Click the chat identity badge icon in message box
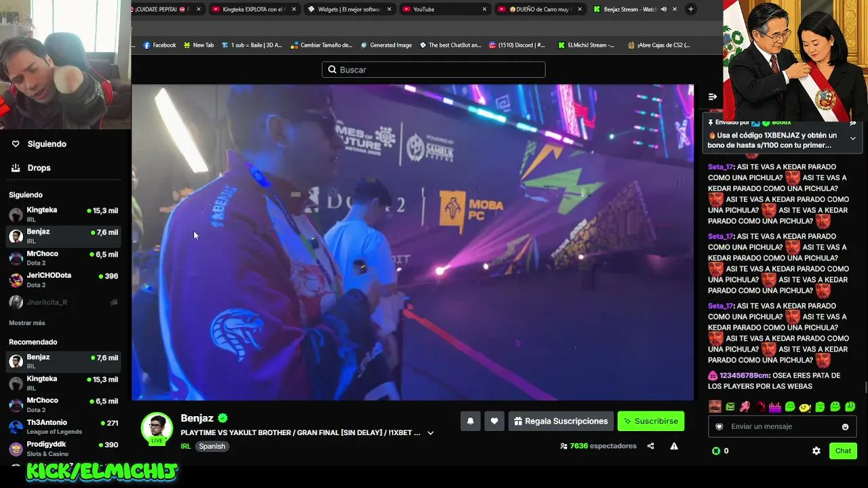868x488 pixels. click(x=719, y=426)
